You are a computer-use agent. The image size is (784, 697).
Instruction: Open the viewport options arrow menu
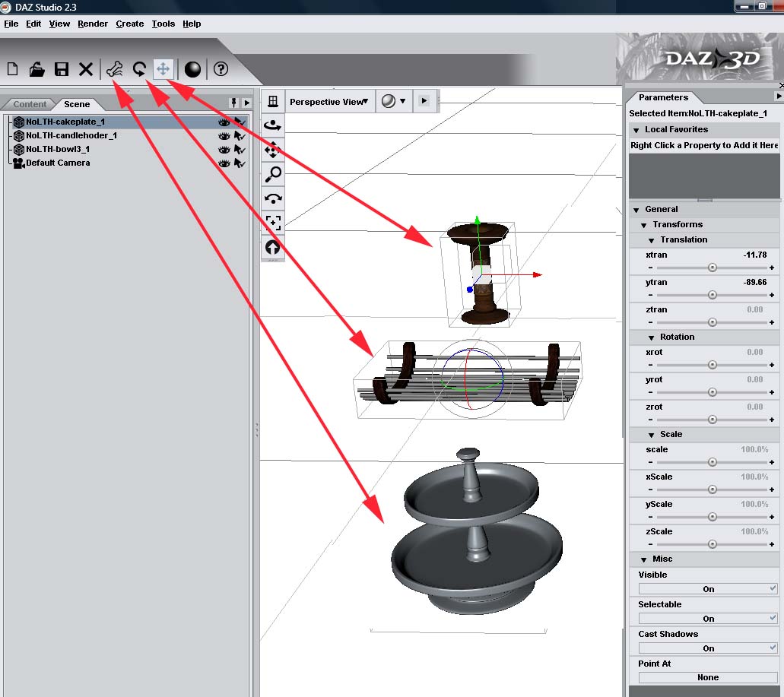pos(424,101)
